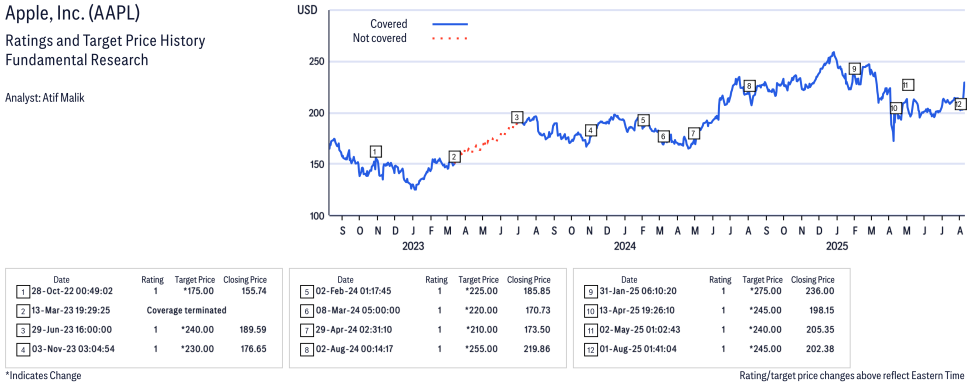
Task: Click numbered box 1 in the table
Action: pos(23,291)
